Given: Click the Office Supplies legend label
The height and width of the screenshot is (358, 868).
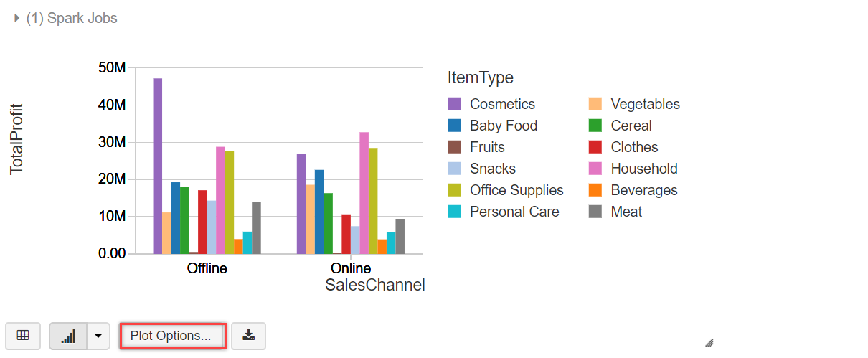Looking at the screenshot, I should point(516,190).
